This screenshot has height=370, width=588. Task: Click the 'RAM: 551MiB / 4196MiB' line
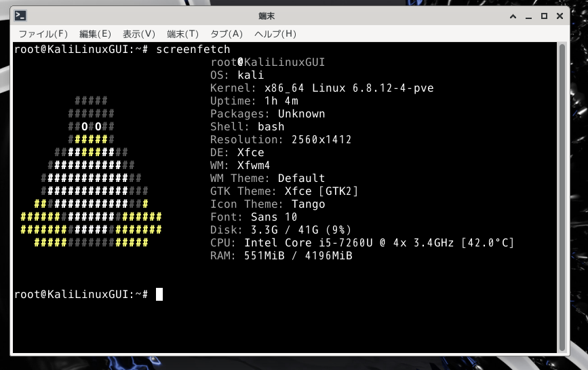(x=281, y=255)
